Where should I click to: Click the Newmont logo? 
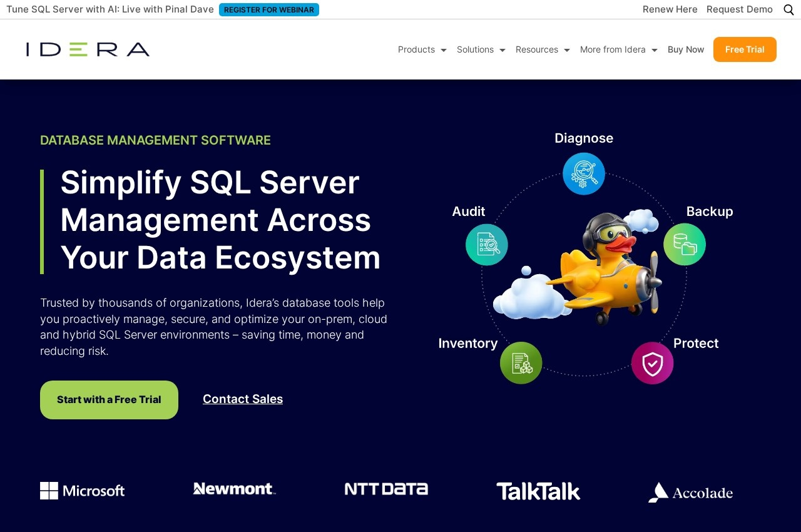point(235,489)
